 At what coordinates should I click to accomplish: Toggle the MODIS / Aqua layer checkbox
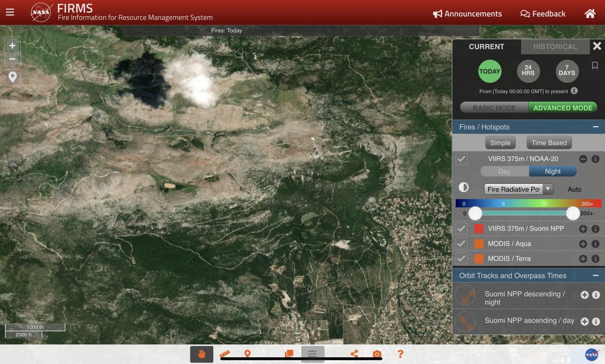pyautogui.click(x=461, y=244)
